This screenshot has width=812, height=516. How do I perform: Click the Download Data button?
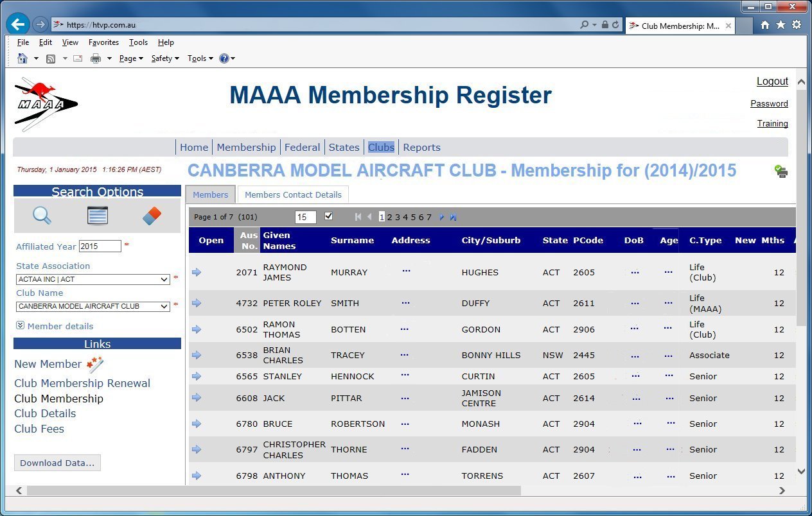click(x=57, y=463)
